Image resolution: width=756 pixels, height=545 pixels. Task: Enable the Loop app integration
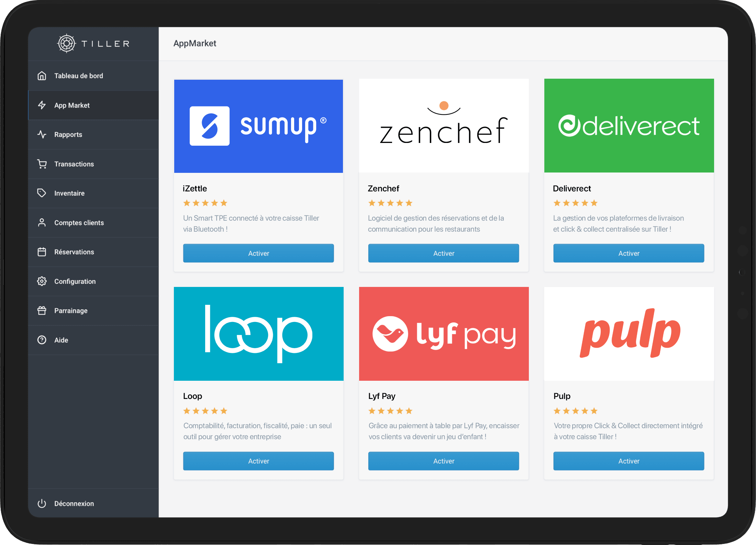pos(258,460)
